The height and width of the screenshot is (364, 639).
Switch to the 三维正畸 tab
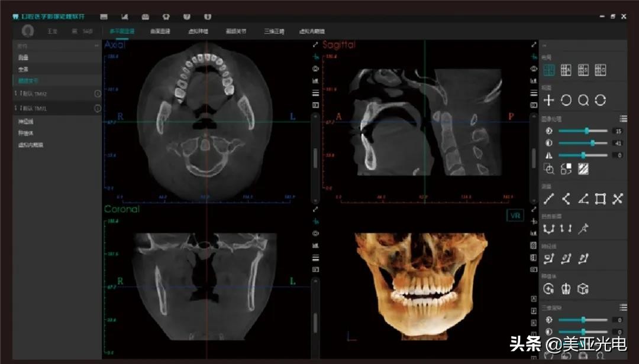click(274, 31)
